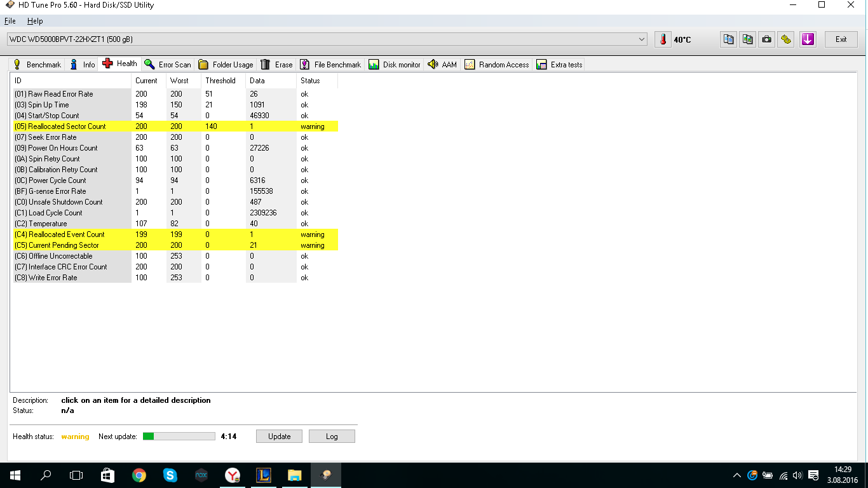868x488 pixels.
Task: Select the (0A) Spin Retry Count row
Action: click(174, 159)
